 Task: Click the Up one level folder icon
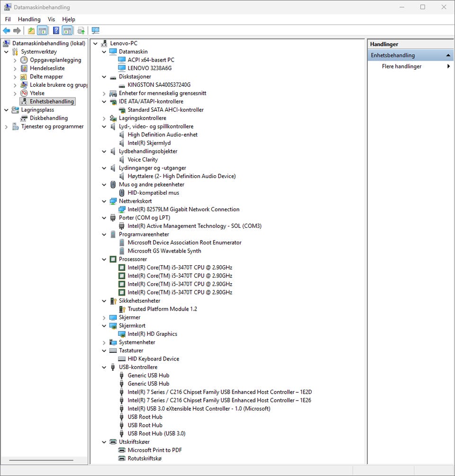(x=31, y=31)
